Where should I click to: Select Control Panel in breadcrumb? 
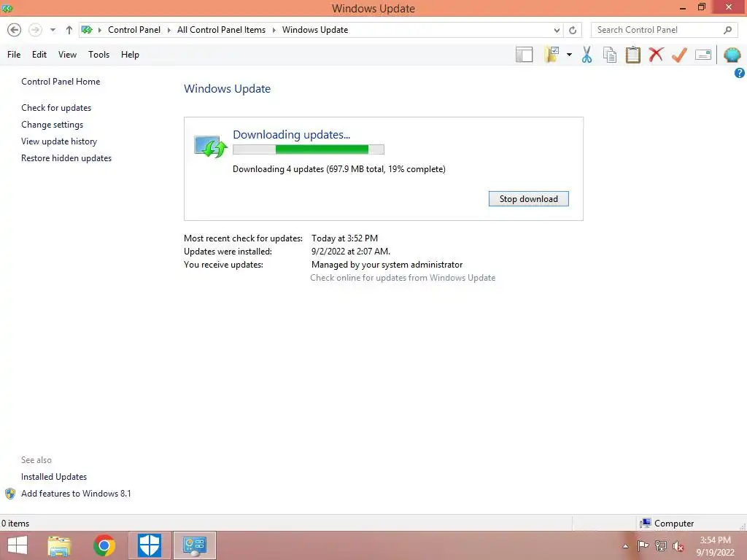134,30
